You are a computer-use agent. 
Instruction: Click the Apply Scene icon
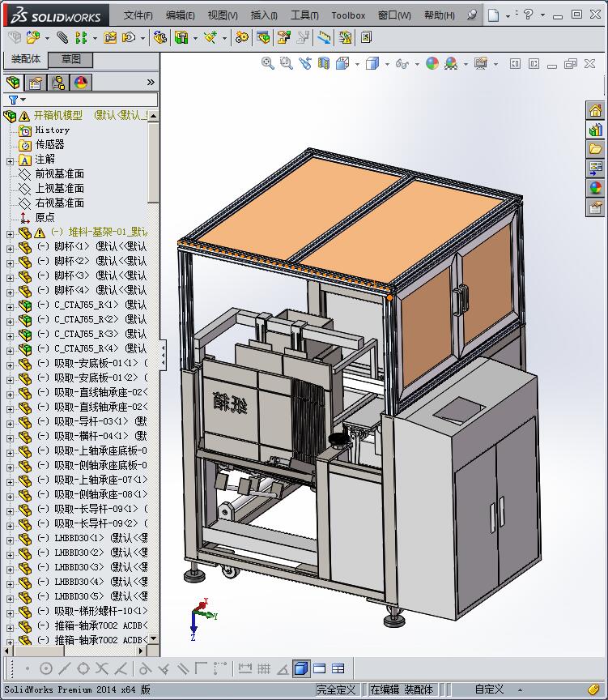pos(451,63)
